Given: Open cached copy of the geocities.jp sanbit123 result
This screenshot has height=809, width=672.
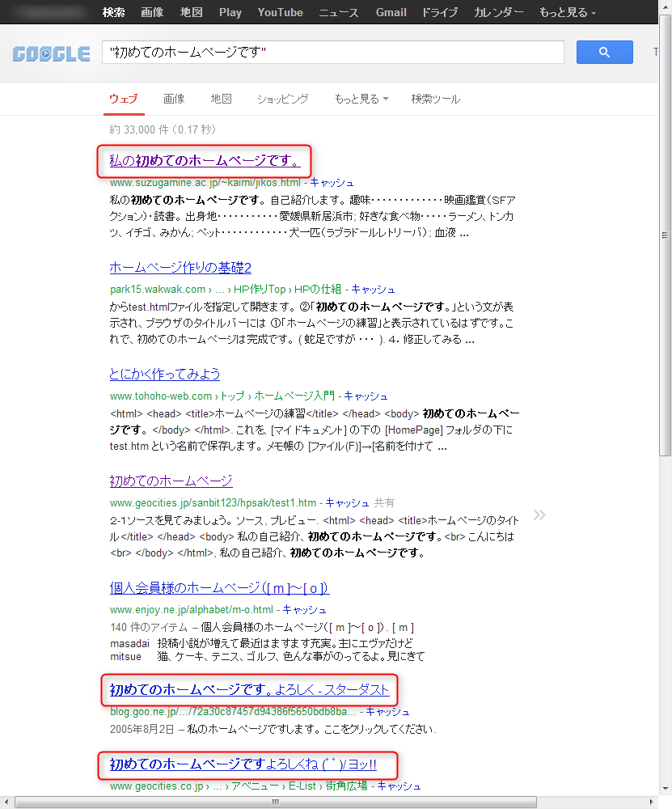Looking at the screenshot, I should (347, 503).
